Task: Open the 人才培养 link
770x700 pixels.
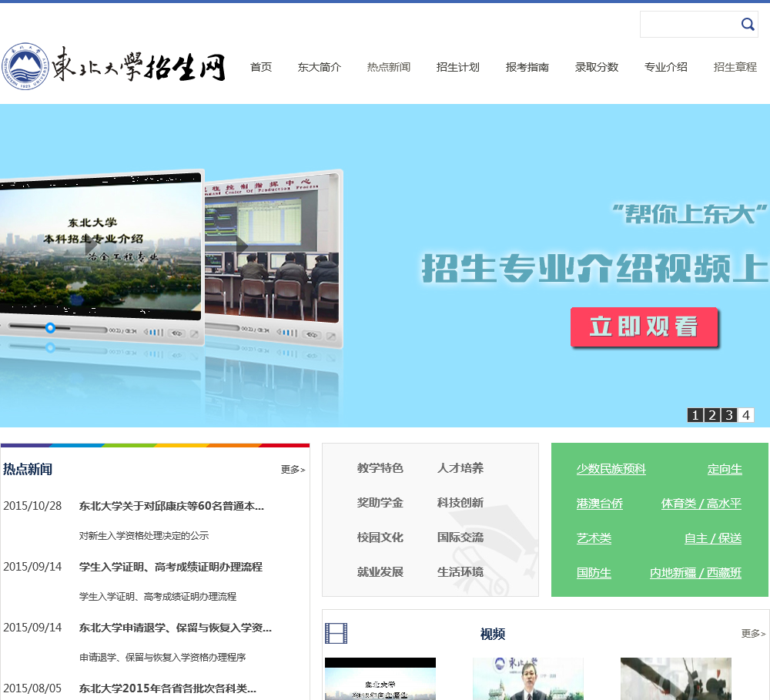Action: [x=460, y=468]
